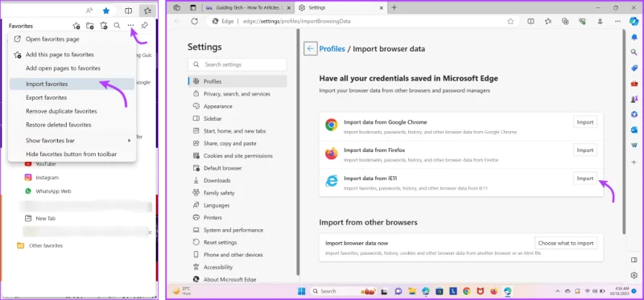Click the Read aloud icon in left address bar

[x=89, y=10]
